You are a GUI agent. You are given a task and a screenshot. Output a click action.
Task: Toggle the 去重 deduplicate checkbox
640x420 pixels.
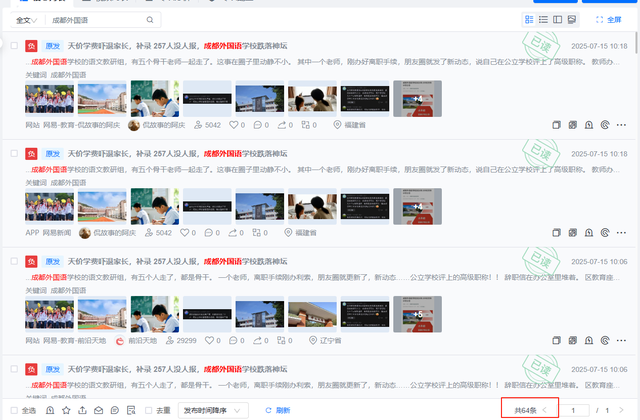click(149, 410)
